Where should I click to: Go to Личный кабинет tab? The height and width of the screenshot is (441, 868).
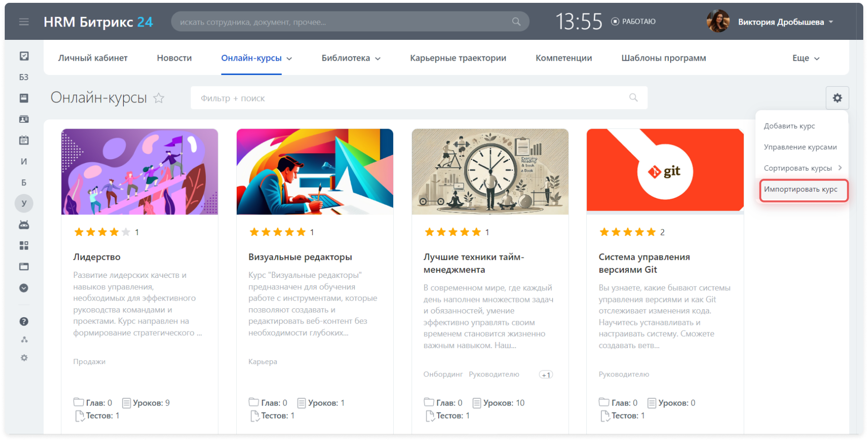coord(93,58)
